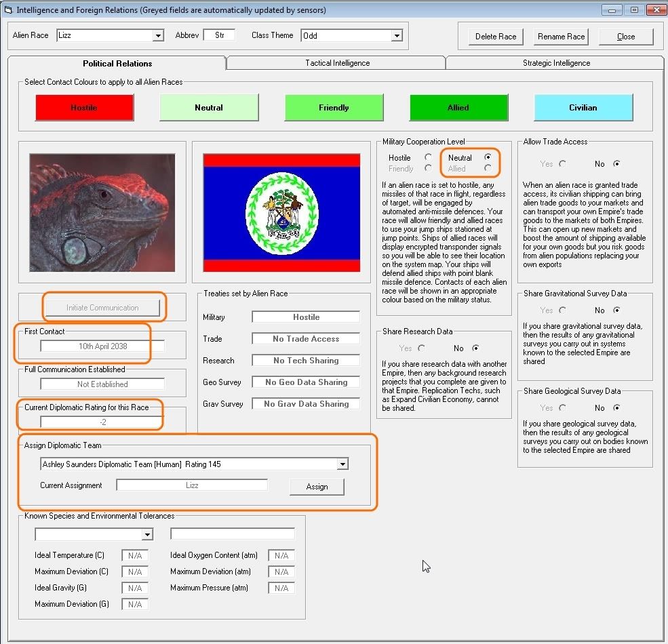The height and width of the screenshot is (644, 668).
Task: Click the No Trade Access treaty field
Action: click(306, 339)
